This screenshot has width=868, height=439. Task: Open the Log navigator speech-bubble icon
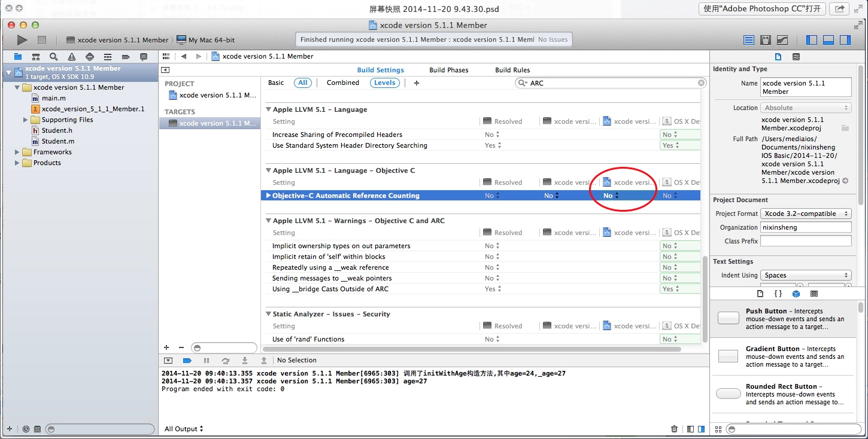pos(144,57)
